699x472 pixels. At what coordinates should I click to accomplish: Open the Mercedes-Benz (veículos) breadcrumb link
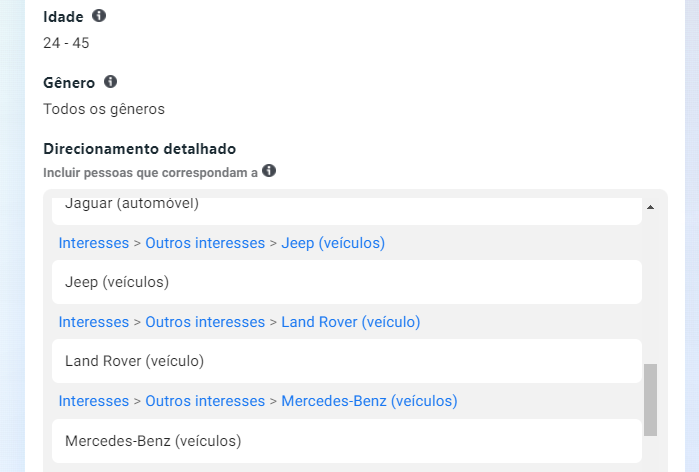pos(369,401)
